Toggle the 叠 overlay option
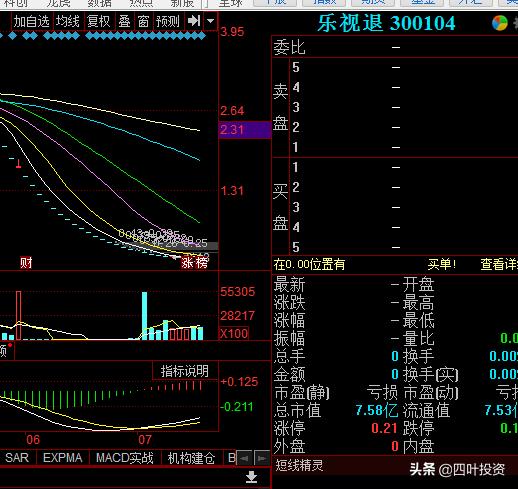The height and width of the screenshot is (489, 518). pyautogui.click(x=124, y=21)
